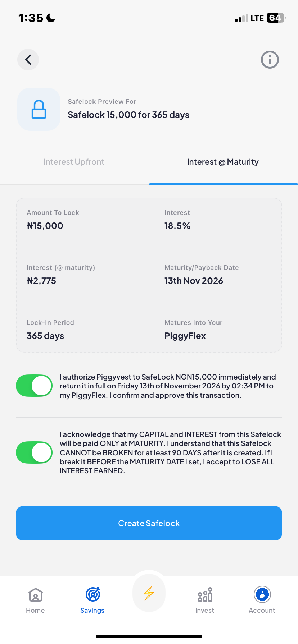Select the Home icon in bottom navigation

tap(35, 595)
